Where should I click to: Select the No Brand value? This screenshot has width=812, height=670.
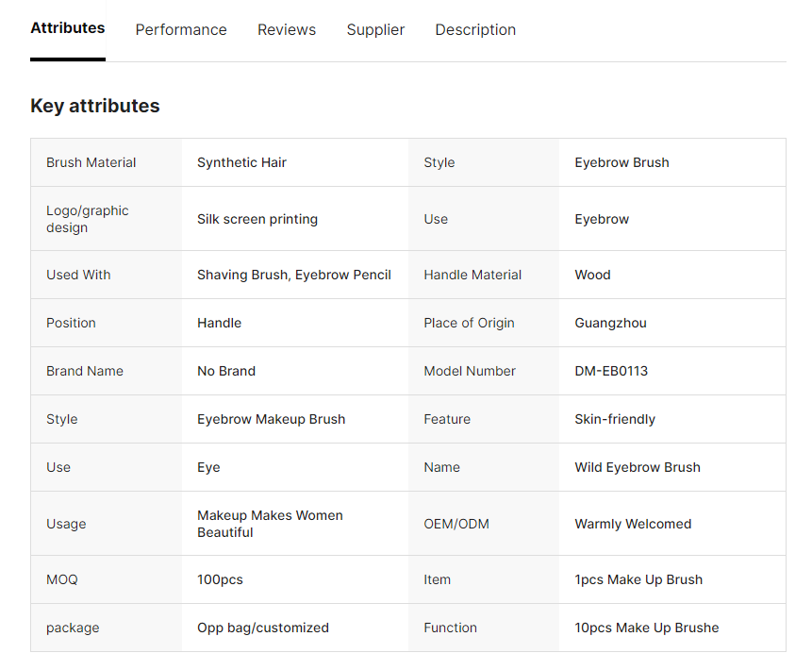coord(226,371)
